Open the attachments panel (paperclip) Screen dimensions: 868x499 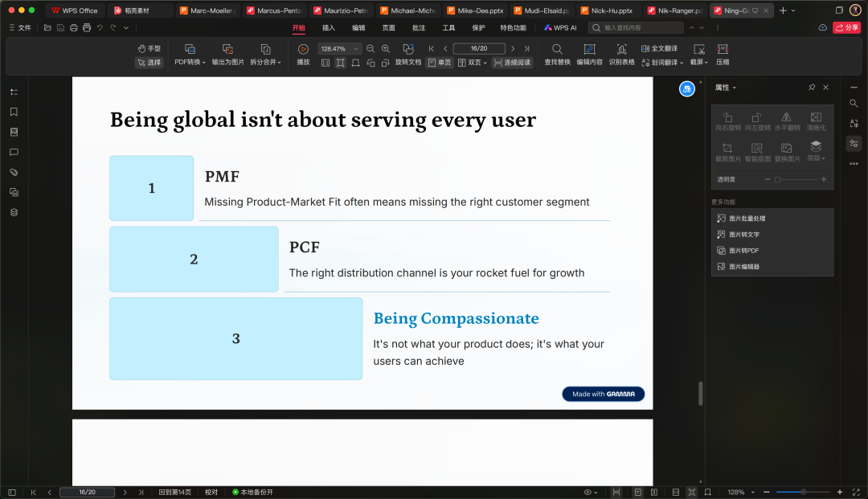point(14,172)
